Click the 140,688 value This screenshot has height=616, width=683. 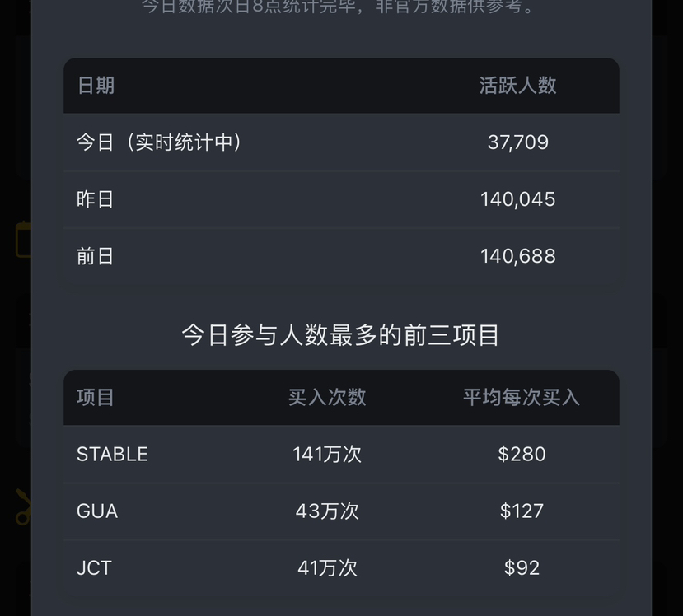pyautogui.click(x=517, y=256)
